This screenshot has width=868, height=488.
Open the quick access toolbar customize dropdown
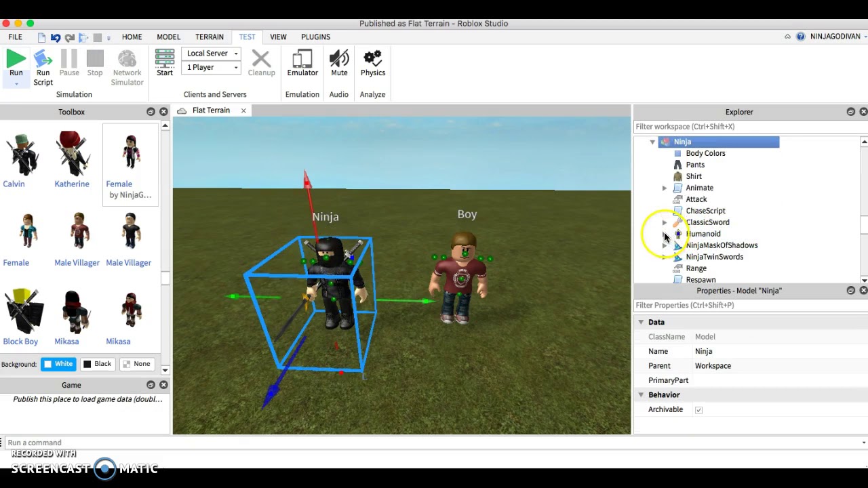point(108,37)
